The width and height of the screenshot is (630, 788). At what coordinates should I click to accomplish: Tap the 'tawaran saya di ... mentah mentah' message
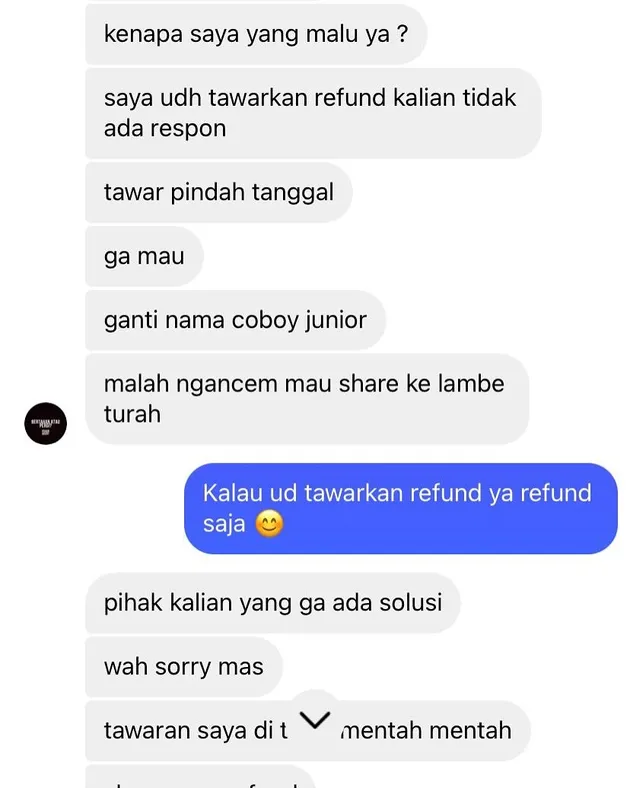(x=308, y=731)
